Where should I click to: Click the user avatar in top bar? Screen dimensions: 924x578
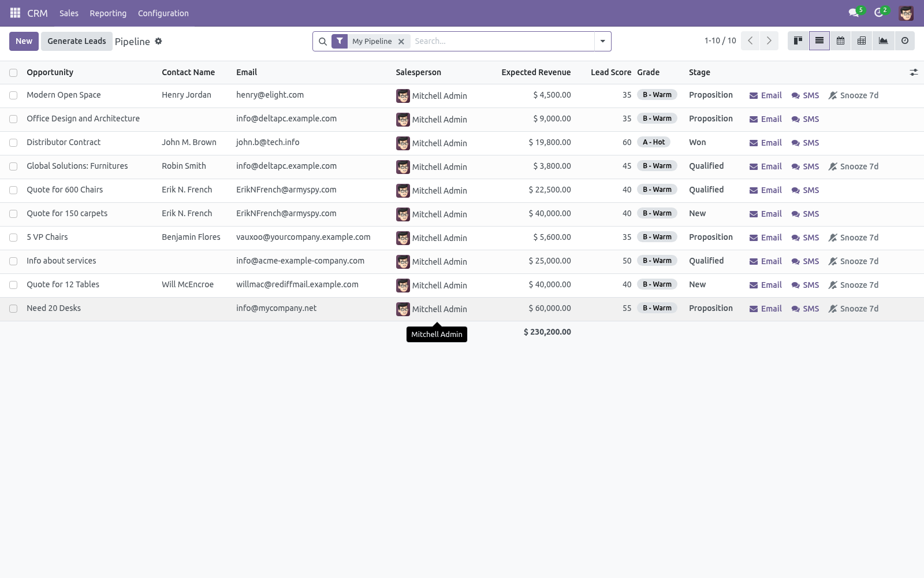click(x=906, y=13)
